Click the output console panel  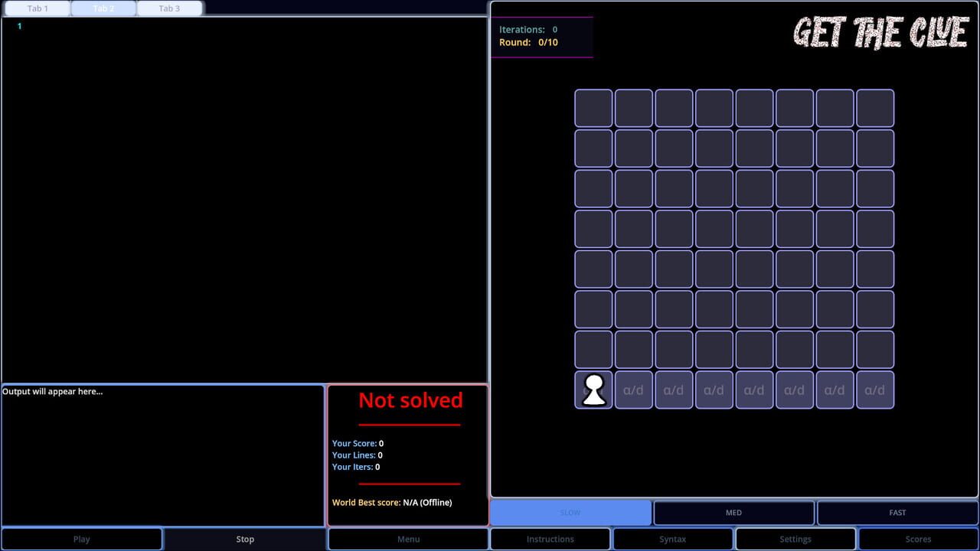pos(162,455)
